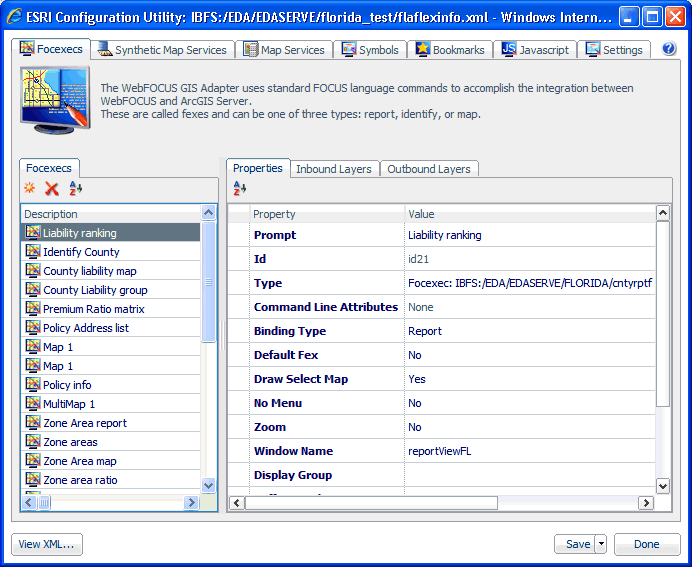Click properties grid scroll down arrow
Image resolution: width=692 pixels, height=567 pixels.
point(662,486)
